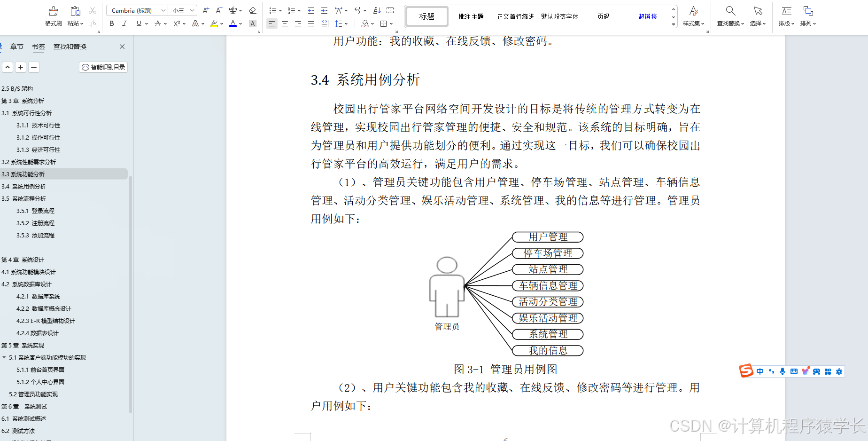Click the Chinese layout (A with arrows) icon

(x=339, y=10)
